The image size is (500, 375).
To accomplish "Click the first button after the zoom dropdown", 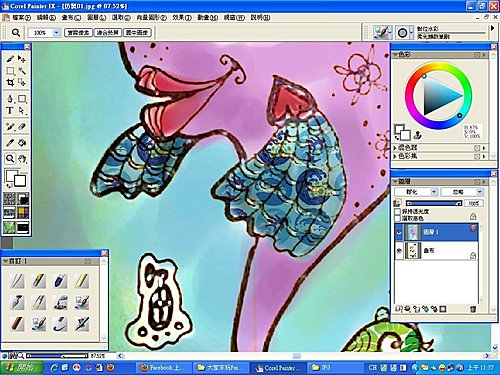I will click(78, 33).
